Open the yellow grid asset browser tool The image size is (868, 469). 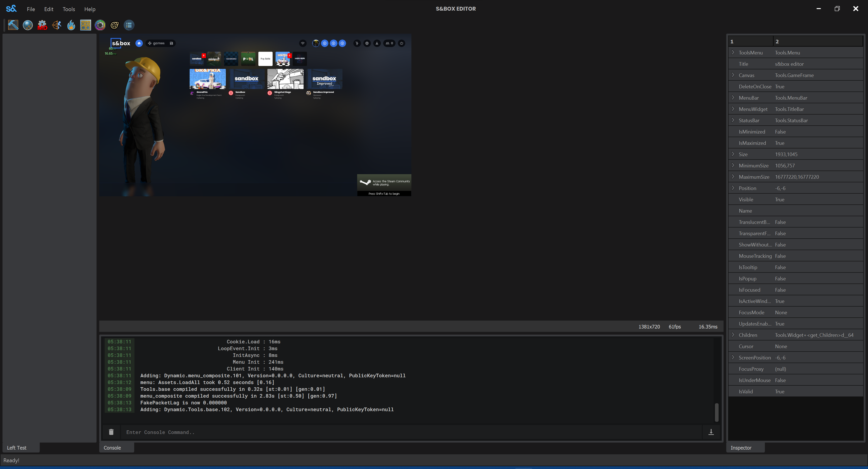86,25
